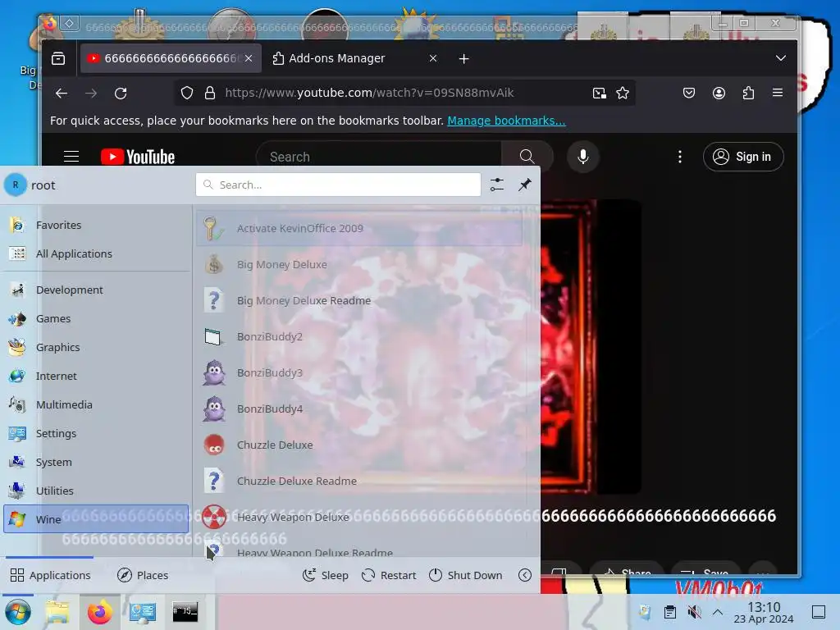
Task: Bookmark page with the star icon
Action: 623,94
